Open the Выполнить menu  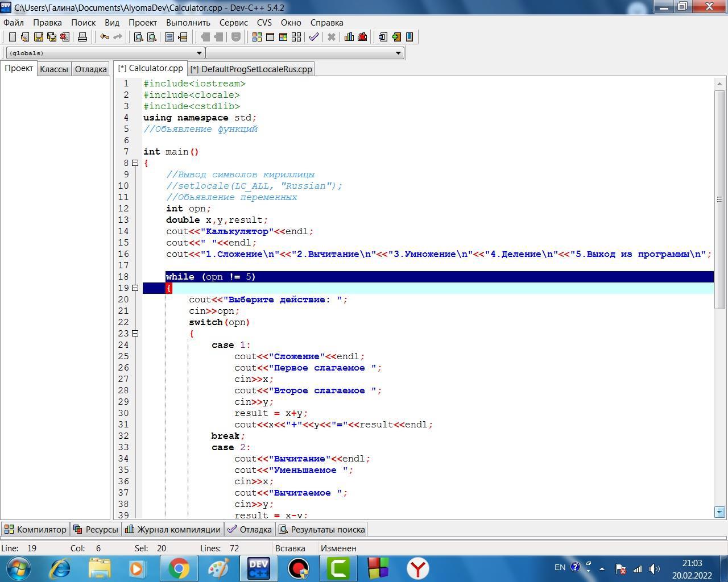[188, 23]
